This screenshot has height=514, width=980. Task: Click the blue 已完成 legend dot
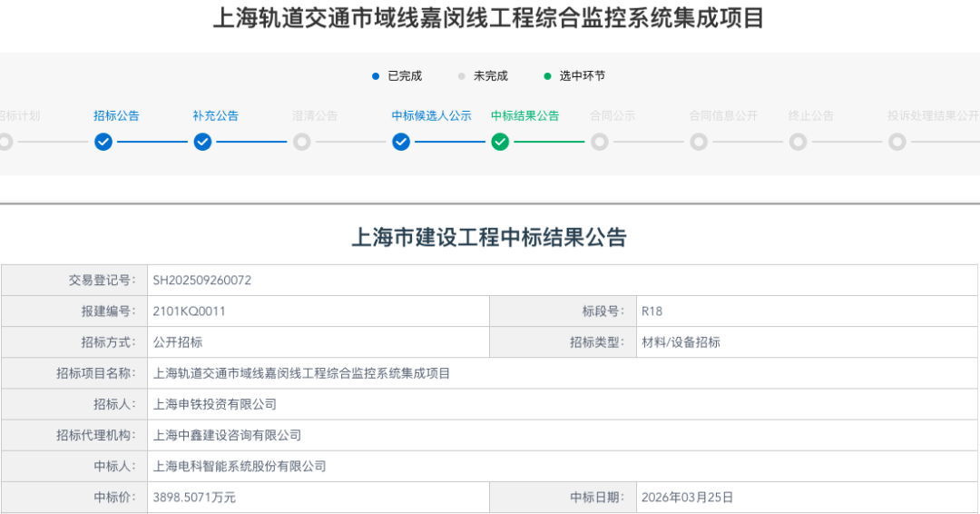click(x=376, y=76)
